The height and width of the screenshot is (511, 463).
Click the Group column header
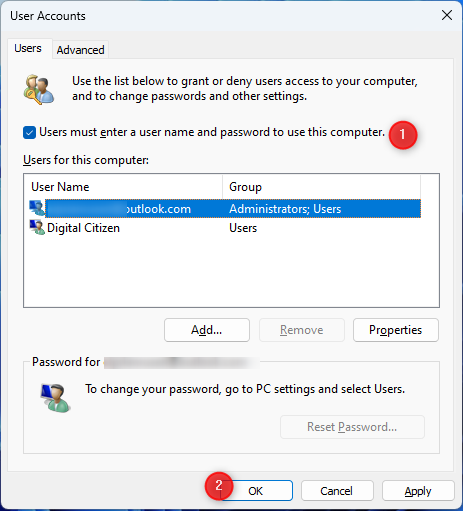[321, 187]
